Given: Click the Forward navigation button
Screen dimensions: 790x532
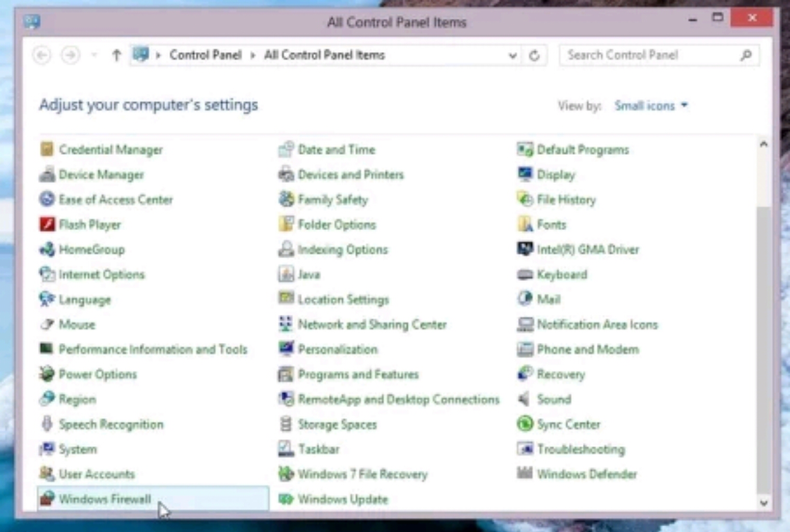Looking at the screenshot, I should (71, 55).
